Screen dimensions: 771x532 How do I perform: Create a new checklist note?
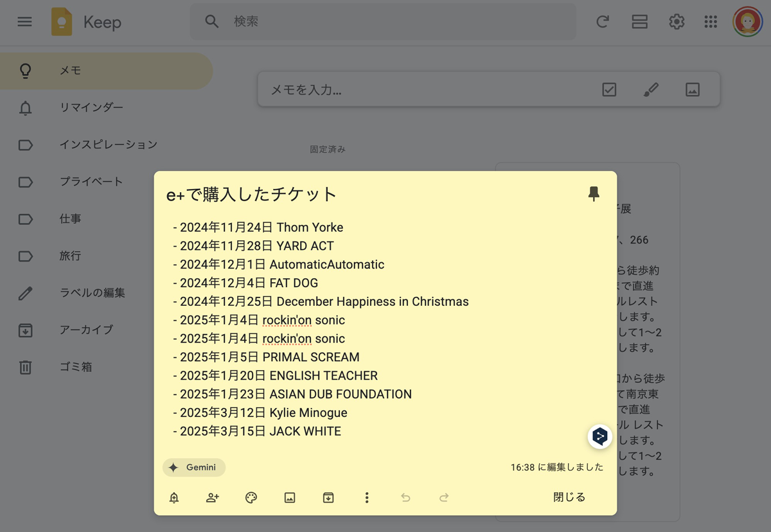(609, 90)
